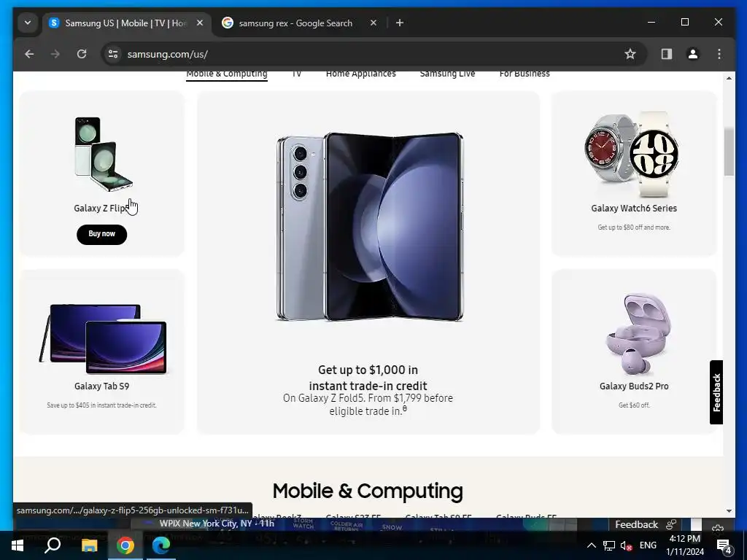This screenshot has height=560, width=747.
Task: Click the WPIX New York City news label
Action: coord(217,524)
